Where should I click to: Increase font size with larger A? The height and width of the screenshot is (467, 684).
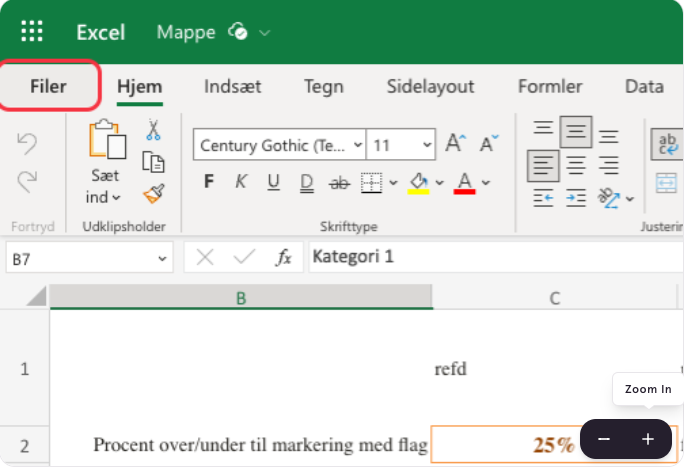(x=455, y=143)
